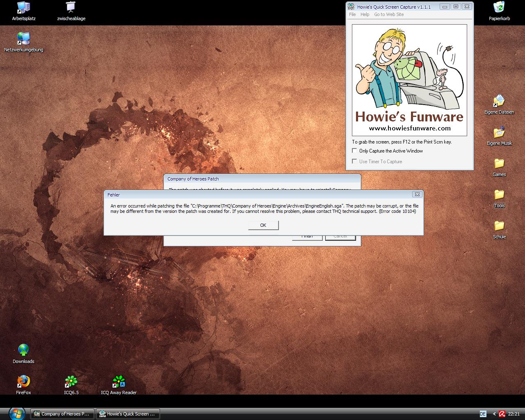The image size is (525, 420).
Task: Open the Windows Start button
Action: 16,413
